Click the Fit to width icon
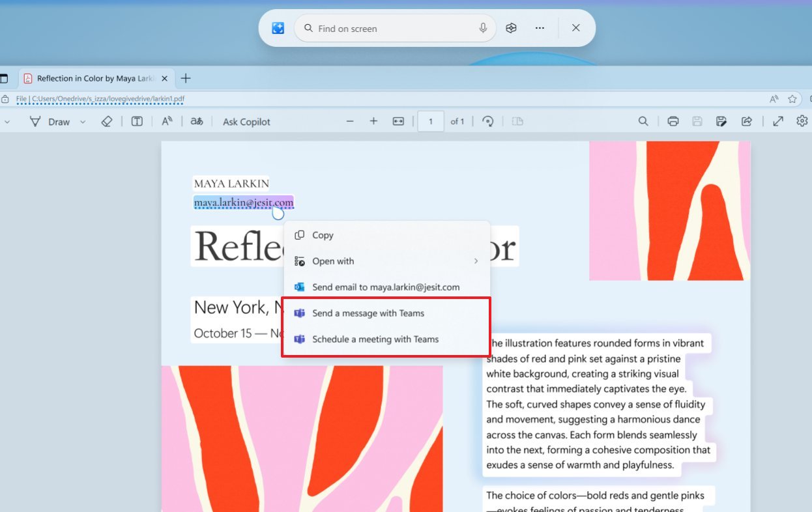The width and height of the screenshot is (812, 512). (398, 121)
